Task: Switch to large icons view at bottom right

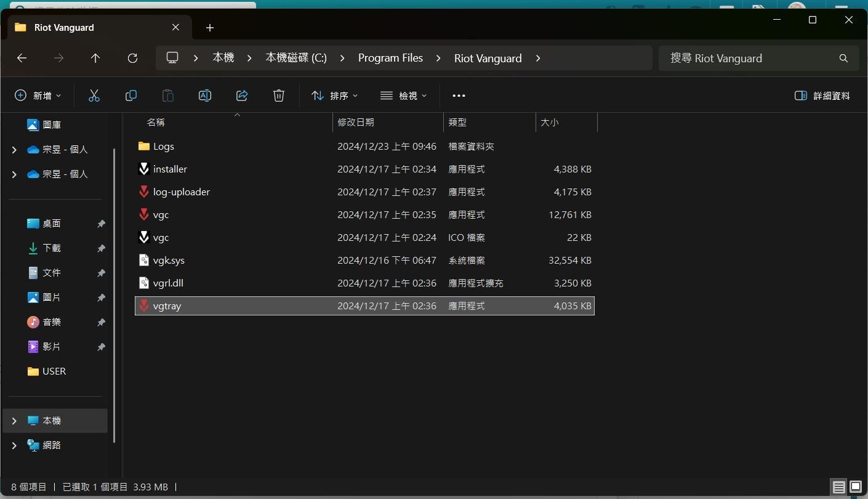Action: 855,487
